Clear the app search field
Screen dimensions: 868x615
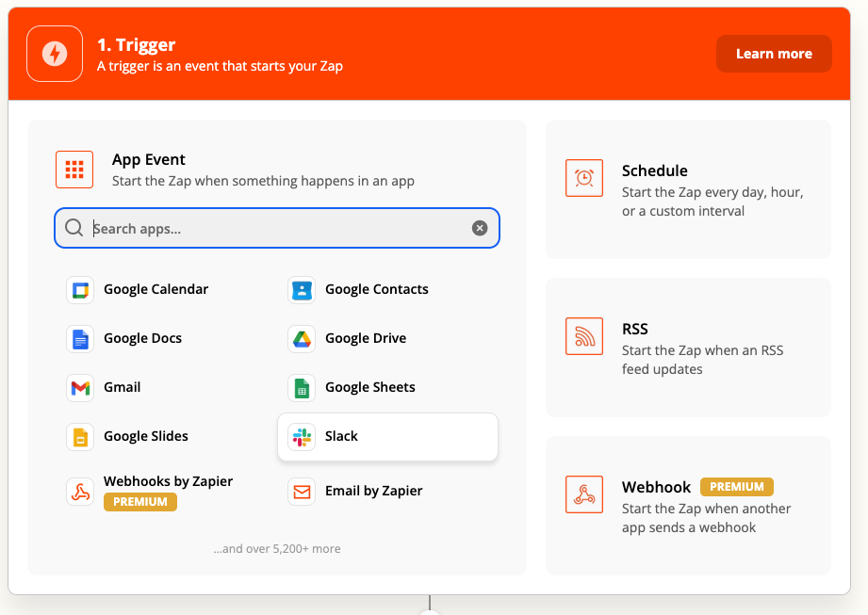coord(480,228)
